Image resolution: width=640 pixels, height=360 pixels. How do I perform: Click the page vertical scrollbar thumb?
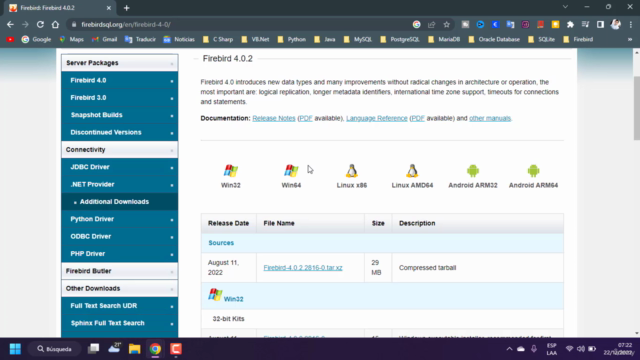(636, 108)
